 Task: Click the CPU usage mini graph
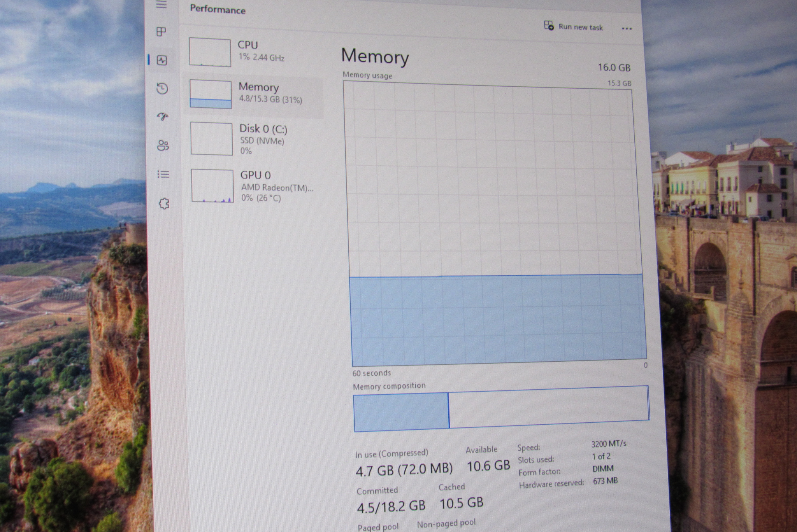210,52
